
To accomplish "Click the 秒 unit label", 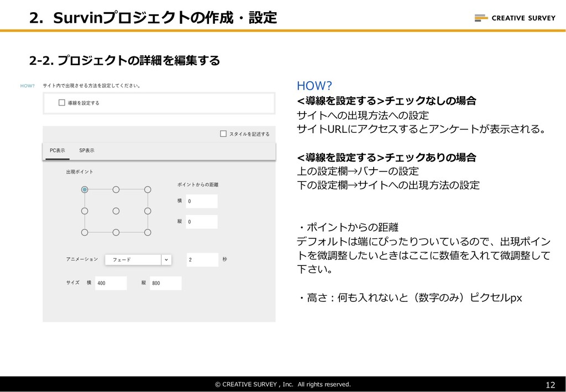I will 224,259.
